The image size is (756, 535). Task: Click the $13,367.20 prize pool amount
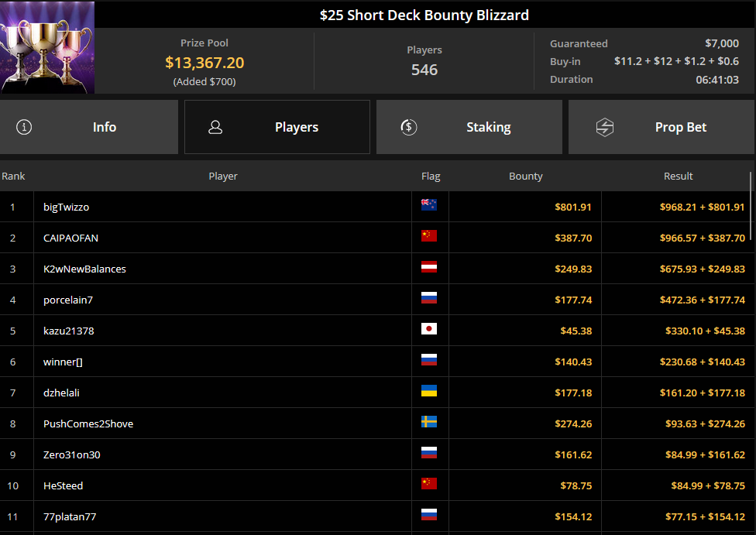click(x=204, y=63)
